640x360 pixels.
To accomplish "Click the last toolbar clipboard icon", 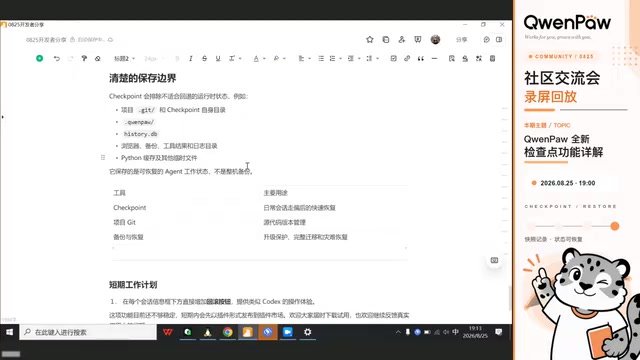I will pyautogui.click(x=493, y=59).
